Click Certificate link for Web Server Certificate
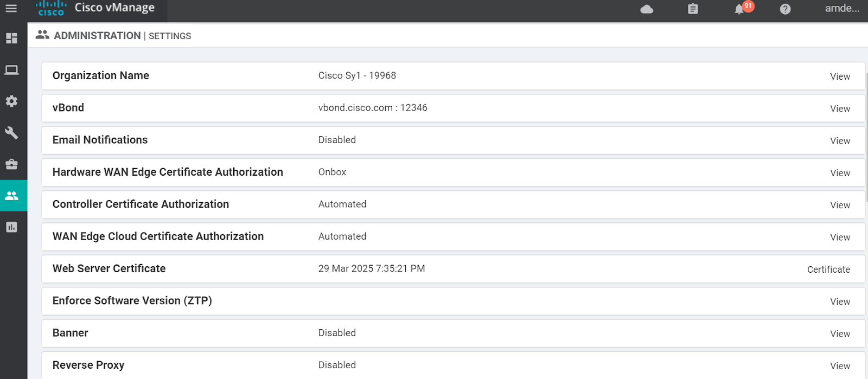Image resolution: width=868 pixels, height=379 pixels. point(828,269)
